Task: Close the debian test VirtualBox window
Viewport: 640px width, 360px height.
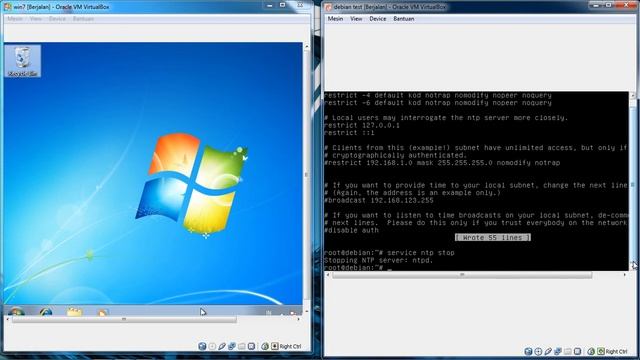Action: (x=627, y=5)
